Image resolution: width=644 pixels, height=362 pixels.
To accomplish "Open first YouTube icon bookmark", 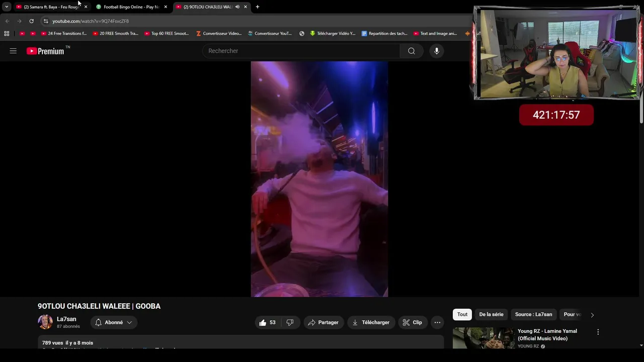I will pos(22,34).
